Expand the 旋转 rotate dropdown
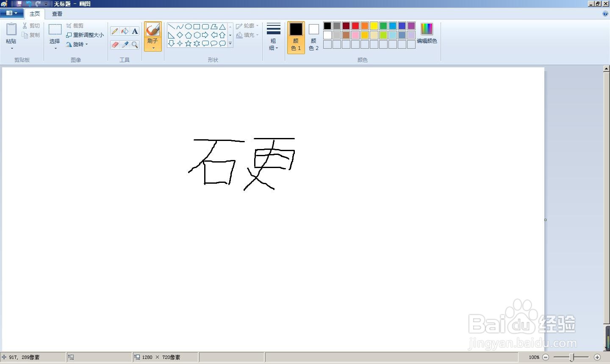Viewport: 610px width, 364px height. pyautogui.click(x=86, y=44)
